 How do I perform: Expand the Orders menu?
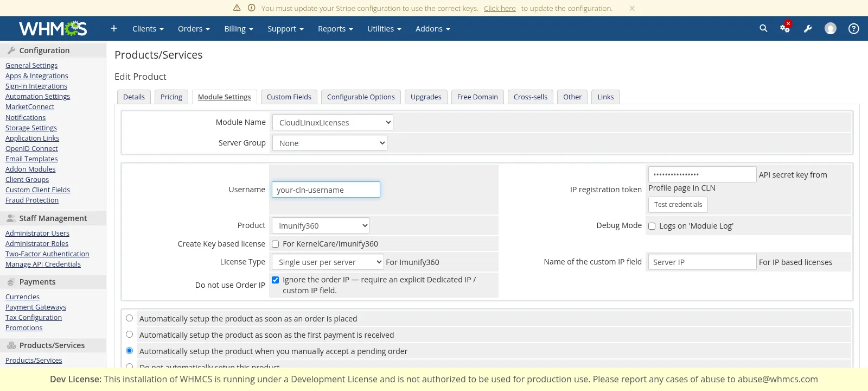coord(194,29)
